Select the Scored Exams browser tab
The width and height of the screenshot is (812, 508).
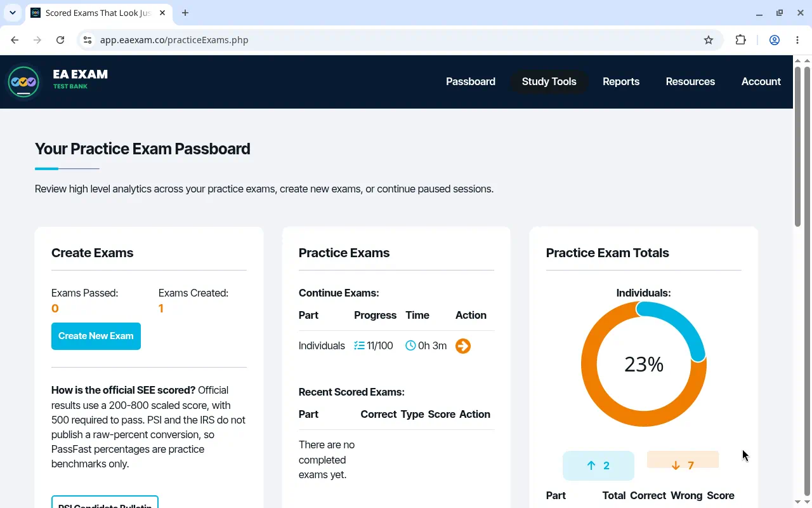[x=96, y=13]
